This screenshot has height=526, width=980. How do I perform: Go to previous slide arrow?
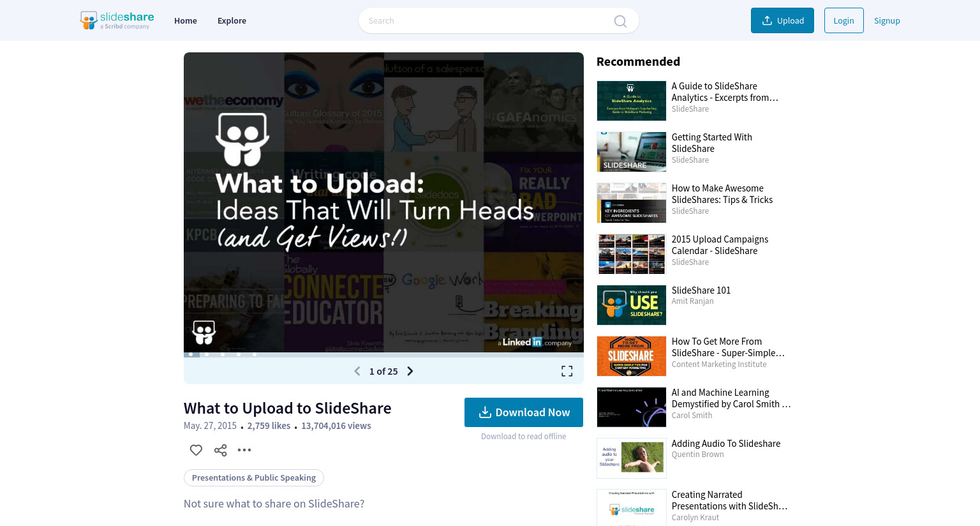point(357,371)
